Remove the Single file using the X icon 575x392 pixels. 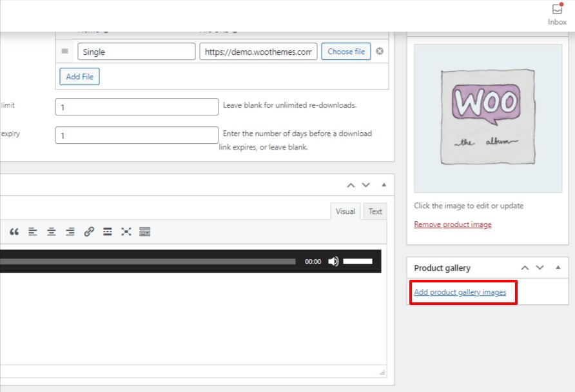380,51
